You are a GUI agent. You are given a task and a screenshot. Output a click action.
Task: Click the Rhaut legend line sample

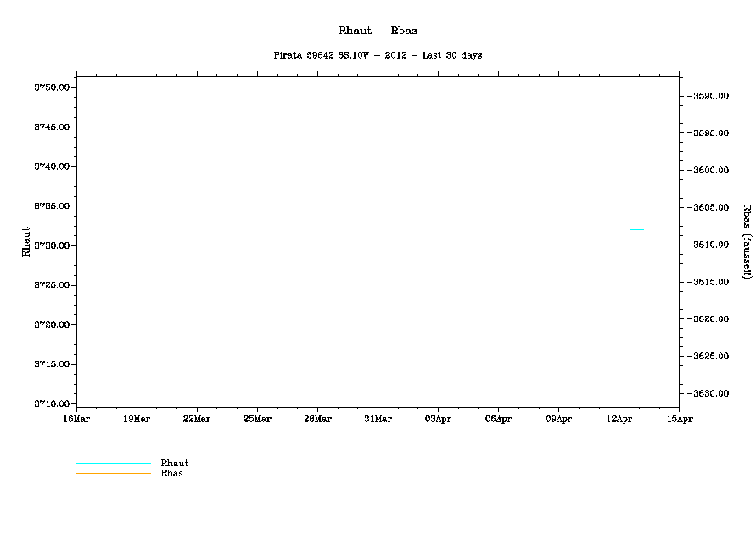(113, 464)
